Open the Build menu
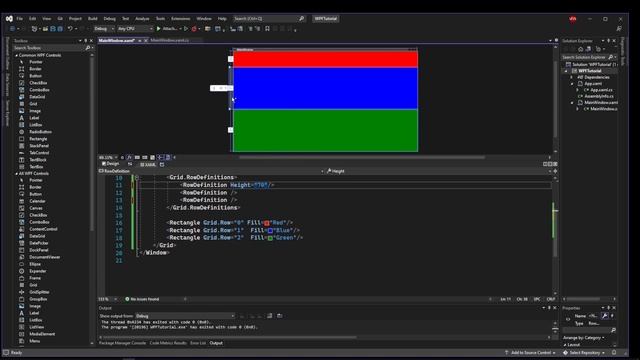The width and height of the screenshot is (640, 360). click(x=93, y=18)
